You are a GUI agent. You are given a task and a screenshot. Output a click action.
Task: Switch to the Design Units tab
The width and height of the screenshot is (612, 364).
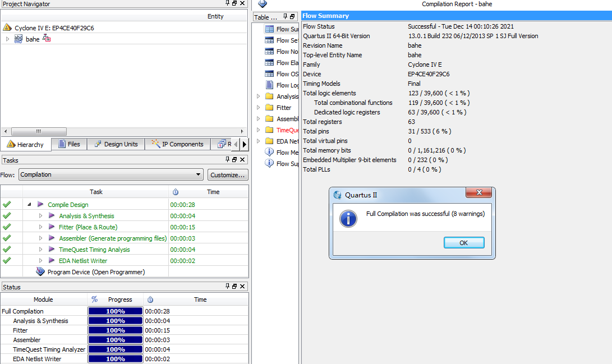(x=116, y=144)
